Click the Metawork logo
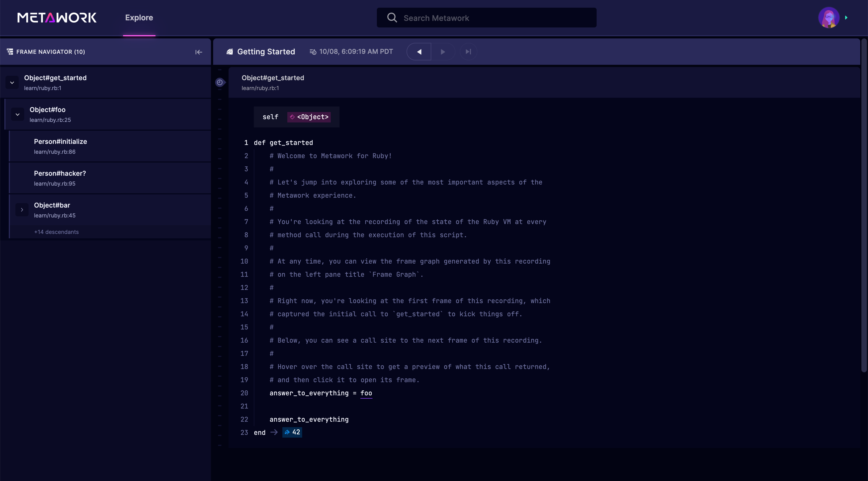The height and width of the screenshot is (481, 868). [57, 18]
